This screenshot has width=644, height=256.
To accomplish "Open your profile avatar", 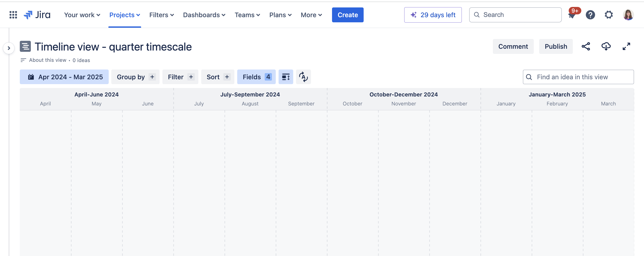I will coord(628,15).
